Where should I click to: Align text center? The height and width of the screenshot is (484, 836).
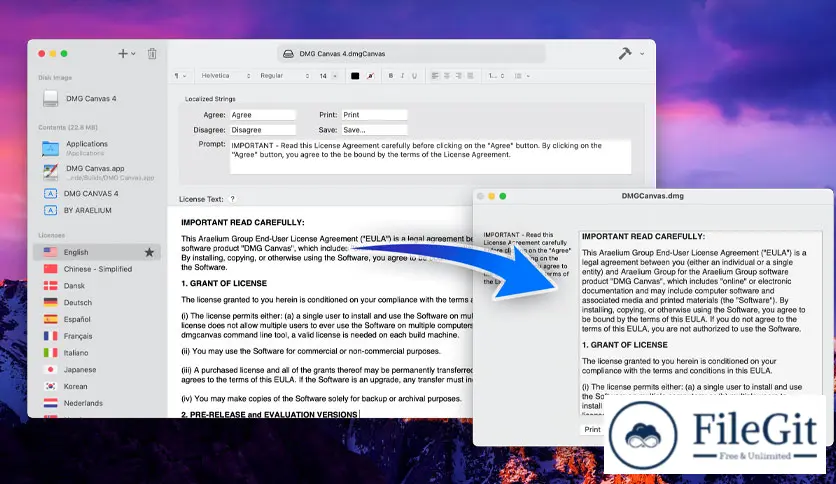click(x=447, y=76)
